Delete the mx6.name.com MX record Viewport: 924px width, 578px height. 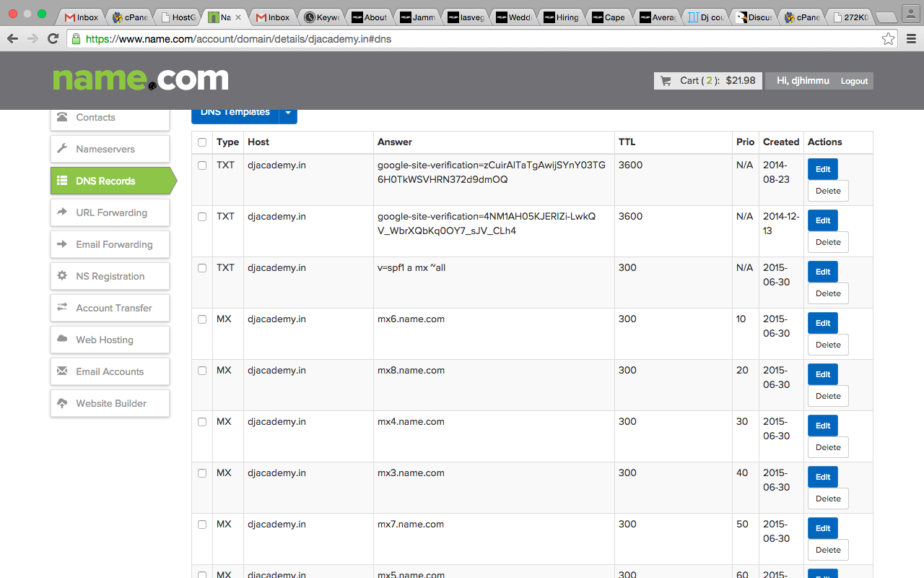[828, 345]
